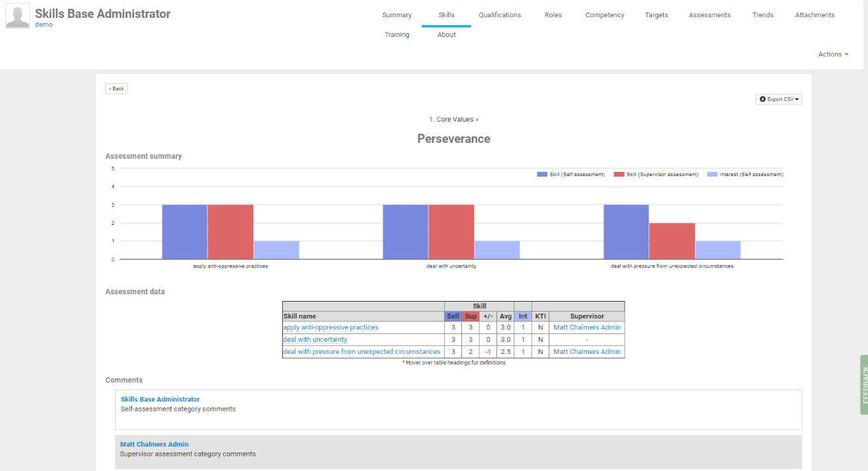Click the Core Values breadcrumb link
The width and height of the screenshot is (868, 471).
[x=454, y=120]
